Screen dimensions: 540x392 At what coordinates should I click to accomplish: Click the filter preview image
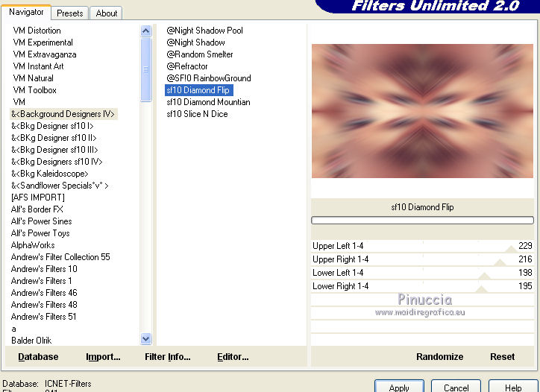tap(422, 111)
